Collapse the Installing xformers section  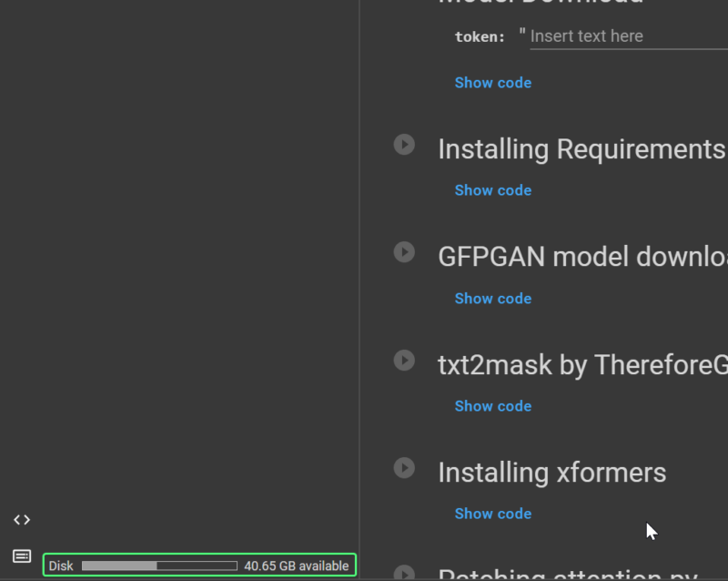click(551, 471)
